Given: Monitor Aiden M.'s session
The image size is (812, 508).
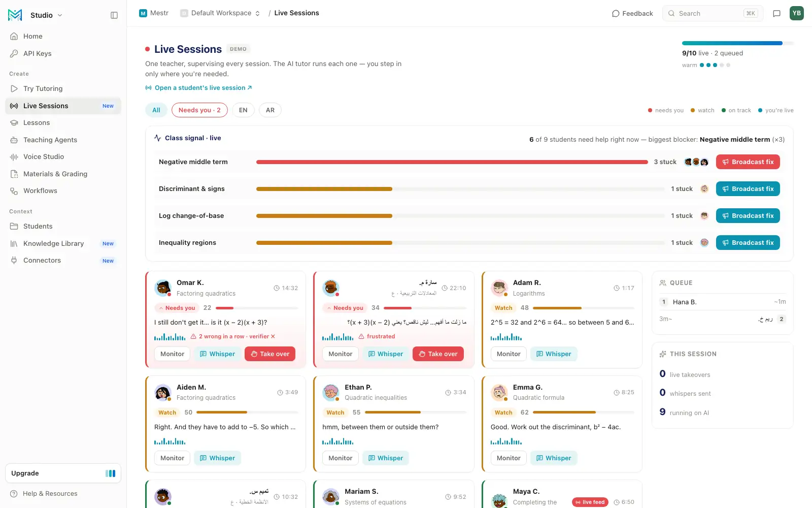Looking at the screenshot, I should 172,458.
